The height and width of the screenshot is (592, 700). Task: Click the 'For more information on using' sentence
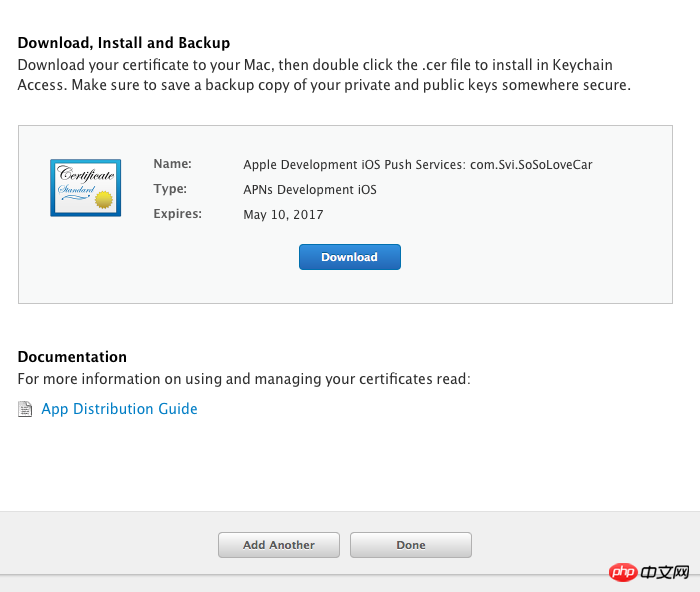pyautogui.click(x=244, y=379)
